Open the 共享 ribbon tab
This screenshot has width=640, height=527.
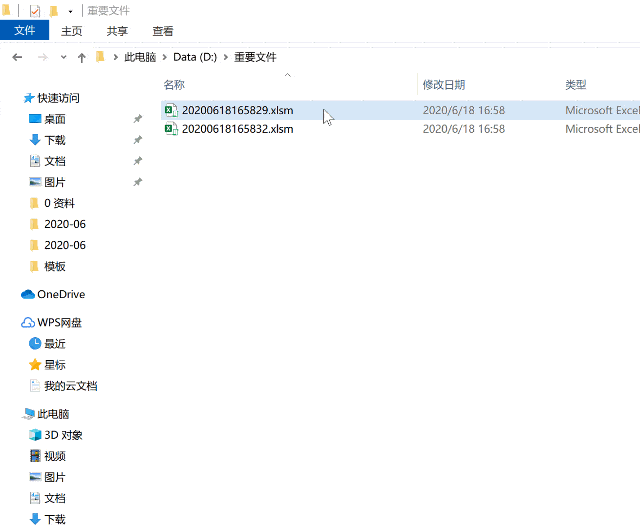117,31
